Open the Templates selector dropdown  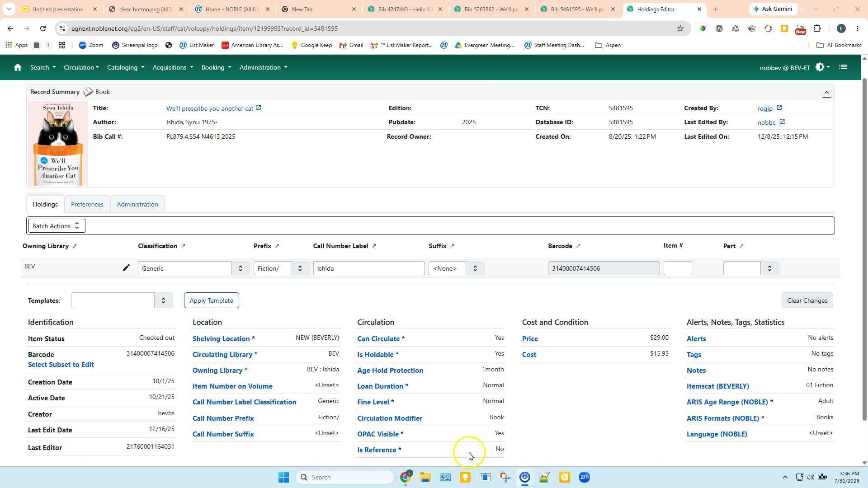click(122, 300)
